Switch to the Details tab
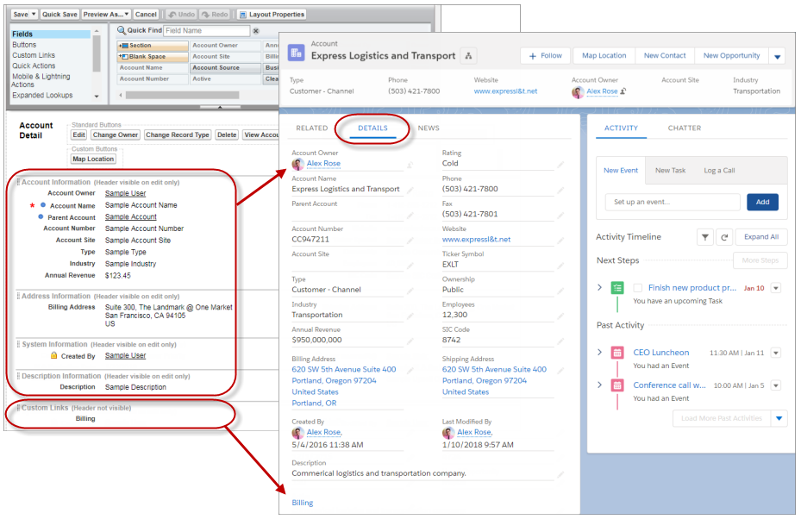Image resolution: width=801 pixels, height=532 pixels. (372, 128)
